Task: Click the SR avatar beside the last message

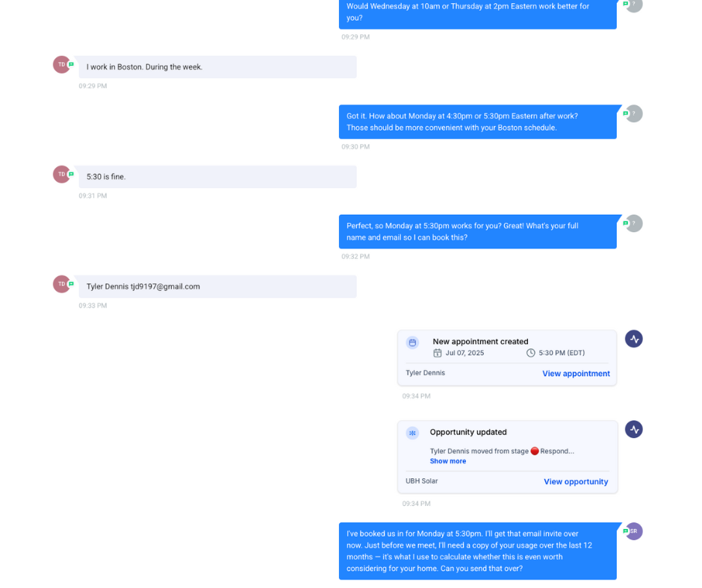Action: (x=633, y=531)
